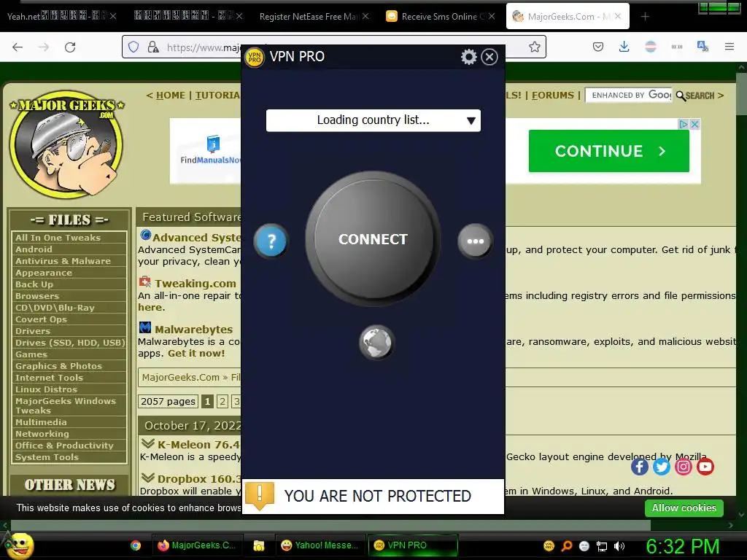Click the big CONNECT button
747x560 pixels.
coord(373,238)
